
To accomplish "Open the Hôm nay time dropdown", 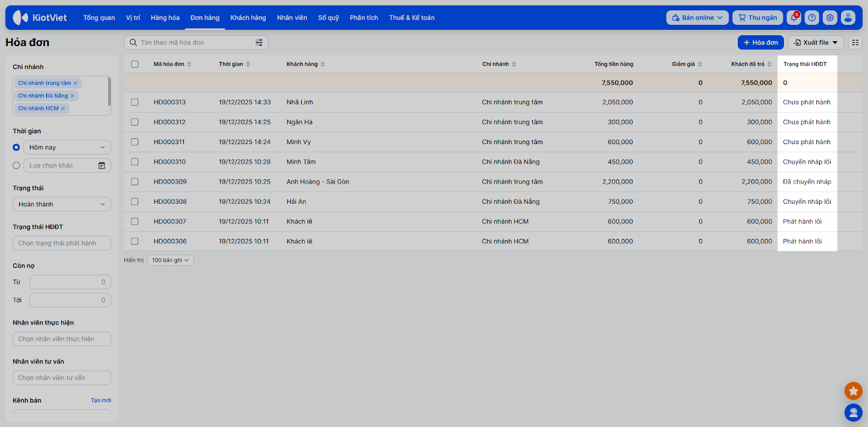I will pos(67,147).
